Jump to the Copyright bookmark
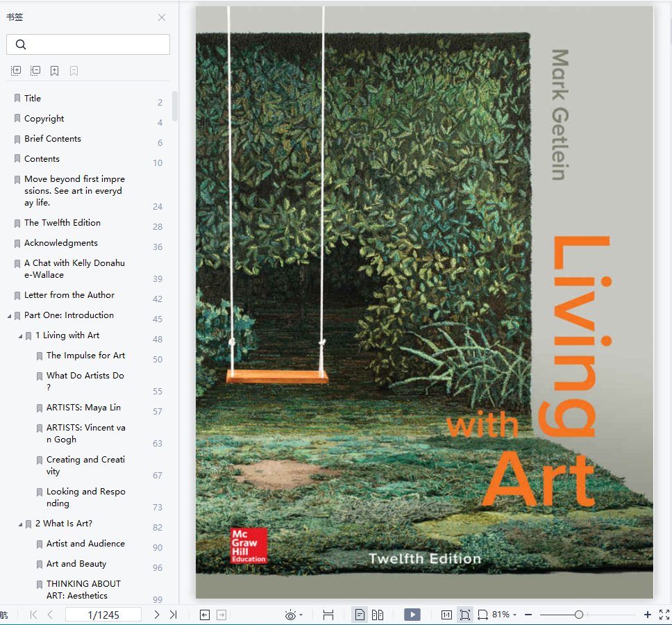This screenshot has height=625, width=672. tap(44, 118)
